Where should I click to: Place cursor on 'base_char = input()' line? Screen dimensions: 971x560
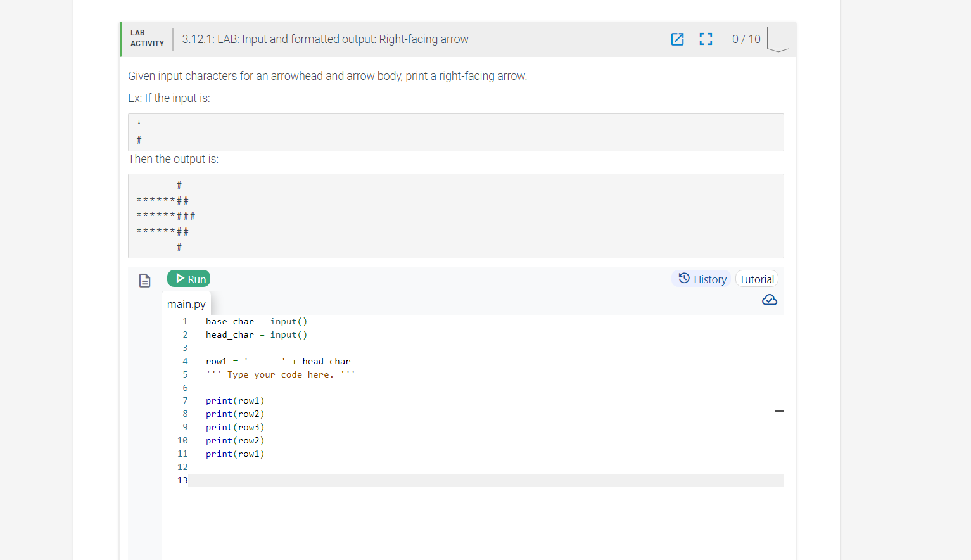pyautogui.click(x=257, y=322)
